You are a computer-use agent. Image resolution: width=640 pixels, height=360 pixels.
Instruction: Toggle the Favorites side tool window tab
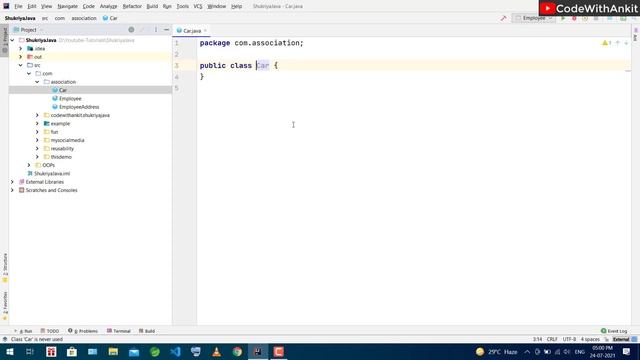(4, 305)
